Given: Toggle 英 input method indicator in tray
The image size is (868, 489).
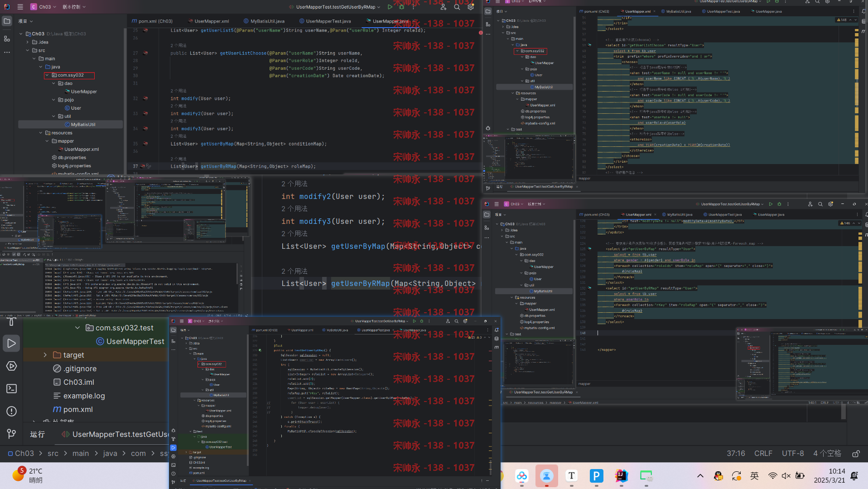Looking at the screenshot, I should click(754, 476).
